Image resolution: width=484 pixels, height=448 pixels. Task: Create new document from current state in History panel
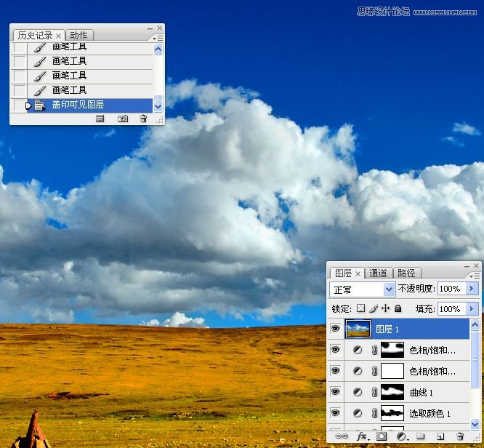coord(100,119)
